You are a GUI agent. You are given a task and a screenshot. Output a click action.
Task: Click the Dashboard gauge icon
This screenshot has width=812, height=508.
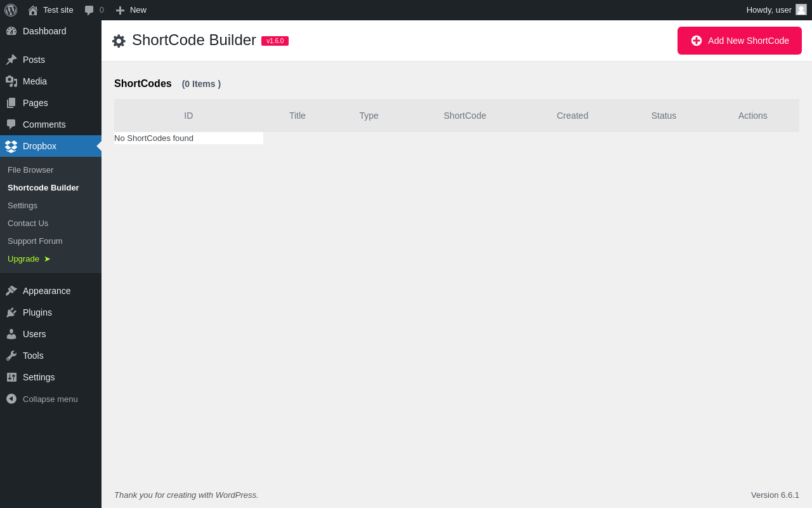click(11, 31)
